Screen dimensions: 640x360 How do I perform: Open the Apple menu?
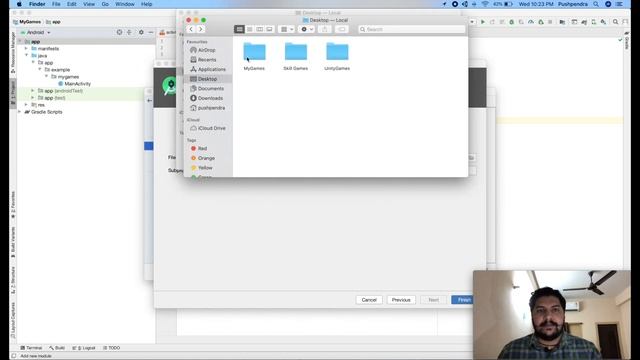pyautogui.click(x=19, y=4)
